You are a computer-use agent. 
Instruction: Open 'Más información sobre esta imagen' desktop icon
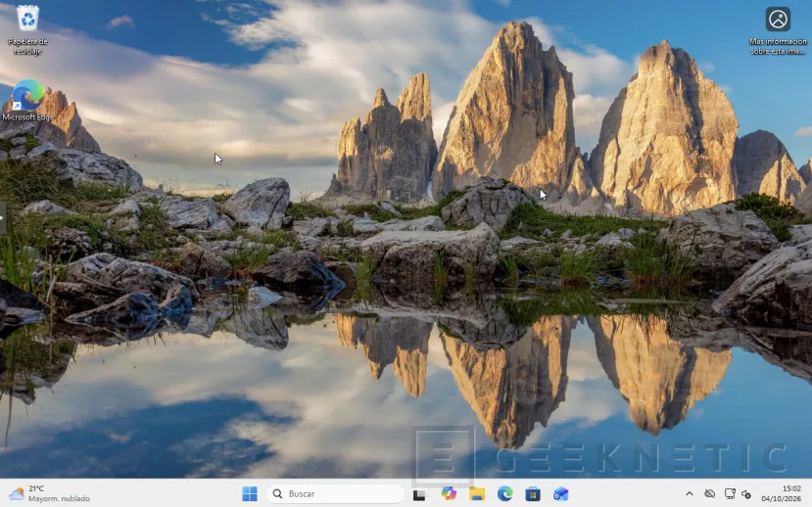click(x=778, y=31)
